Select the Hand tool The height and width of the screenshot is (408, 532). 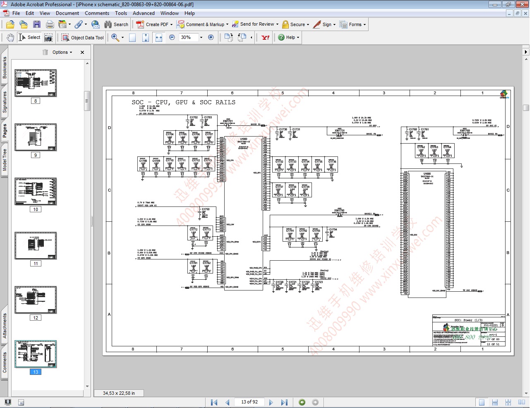[x=10, y=38]
